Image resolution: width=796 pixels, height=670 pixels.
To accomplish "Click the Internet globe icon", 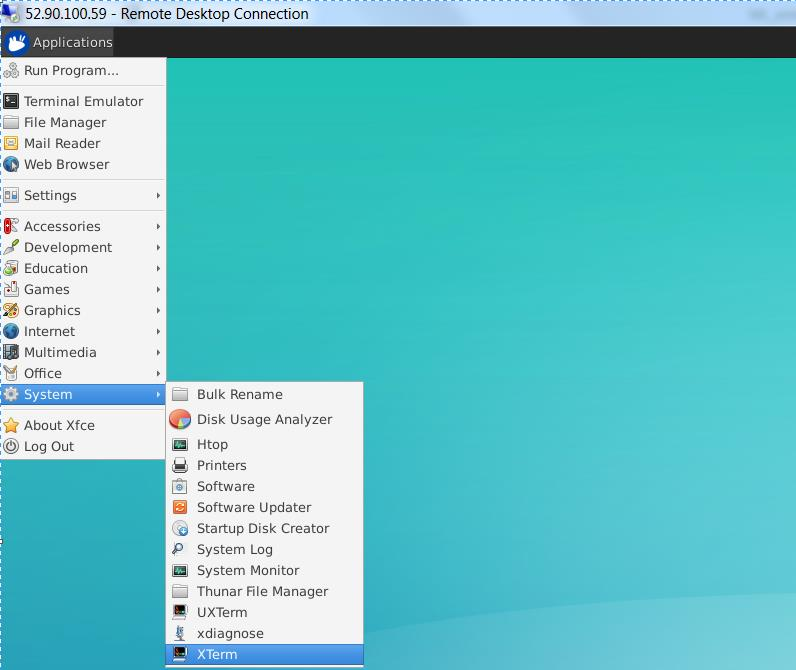I will (11, 331).
